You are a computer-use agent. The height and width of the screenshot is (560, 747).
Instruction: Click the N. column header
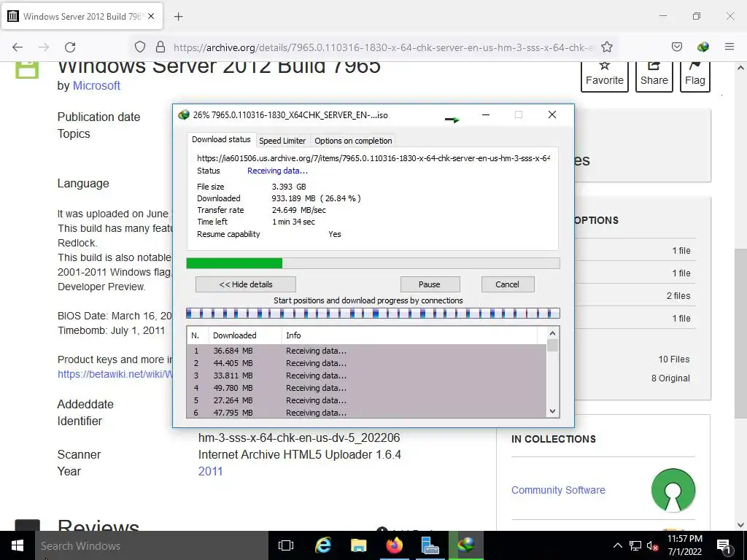pos(198,335)
